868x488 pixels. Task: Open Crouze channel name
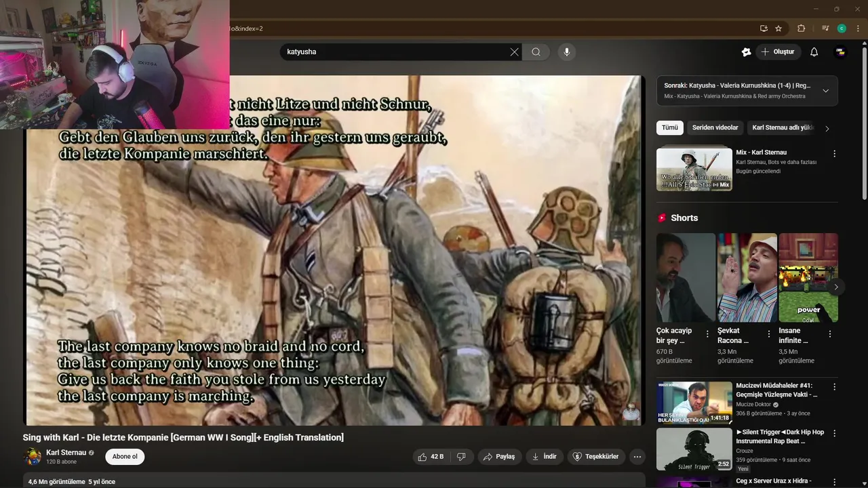click(x=745, y=451)
